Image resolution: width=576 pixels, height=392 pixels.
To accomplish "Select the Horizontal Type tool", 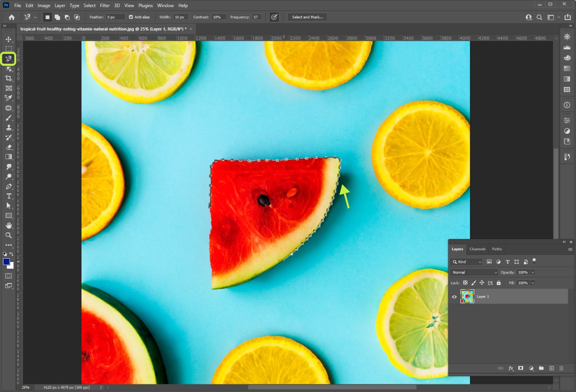I will click(x=9, y=196).
